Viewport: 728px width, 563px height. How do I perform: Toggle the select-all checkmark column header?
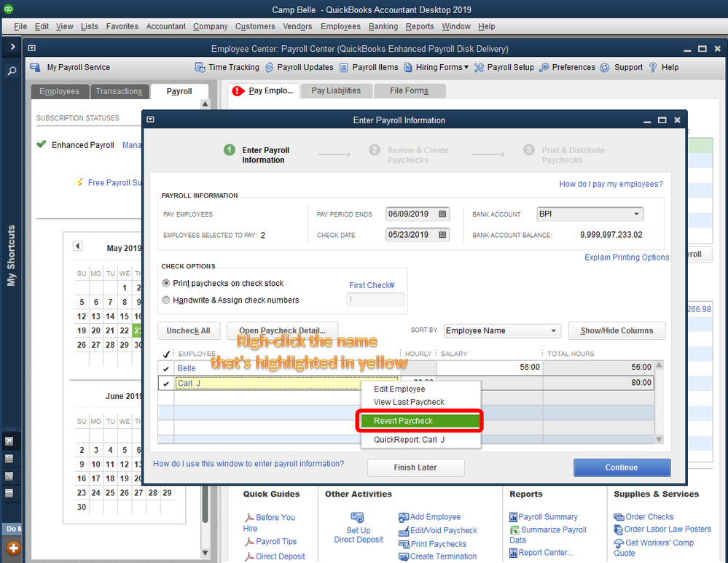(165, 354)
